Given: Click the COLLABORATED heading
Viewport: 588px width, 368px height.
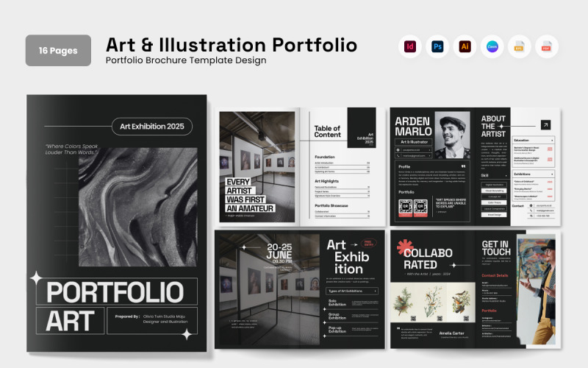Looking at the screenshot, I should (428, 259).
